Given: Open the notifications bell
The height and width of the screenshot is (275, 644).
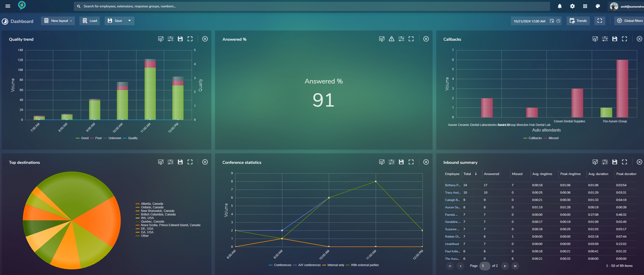Looking at the screenshot, I should click(559, 6).
